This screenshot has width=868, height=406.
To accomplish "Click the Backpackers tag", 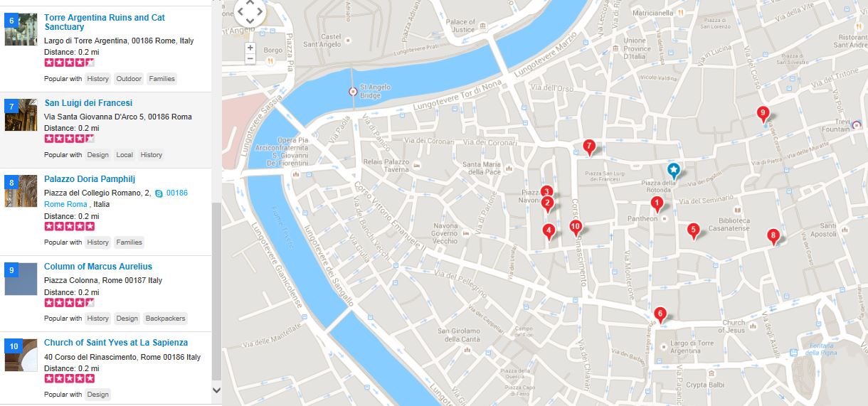I will 165,319.
